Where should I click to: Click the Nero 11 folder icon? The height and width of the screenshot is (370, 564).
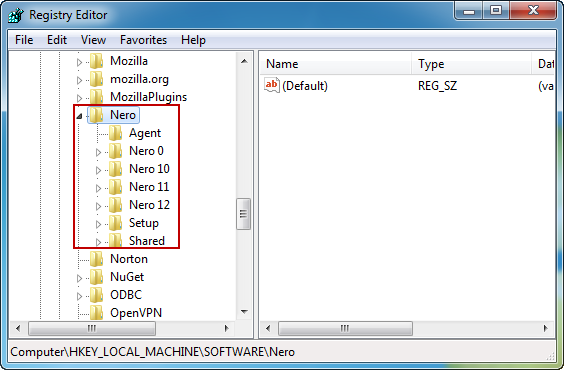coord(115,187)
